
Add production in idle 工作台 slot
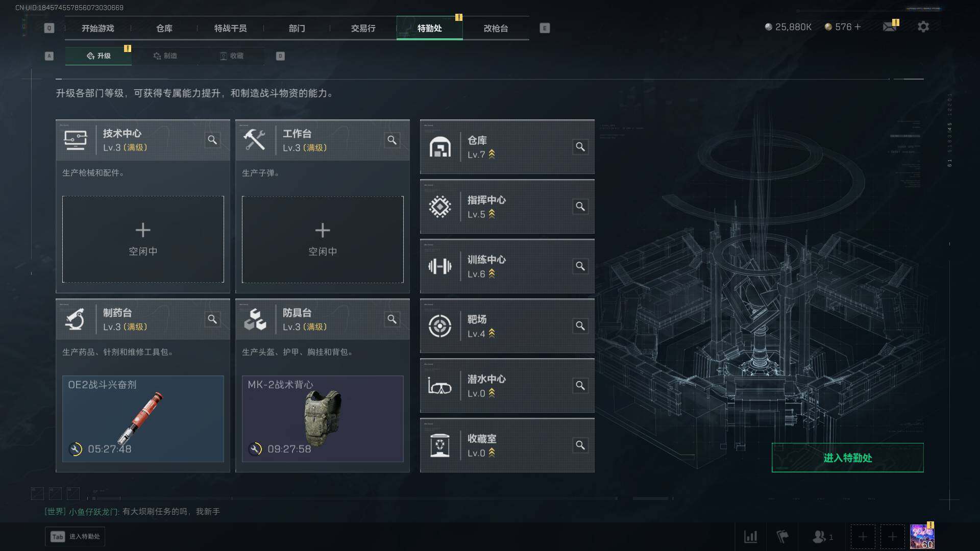coord(323,239)
